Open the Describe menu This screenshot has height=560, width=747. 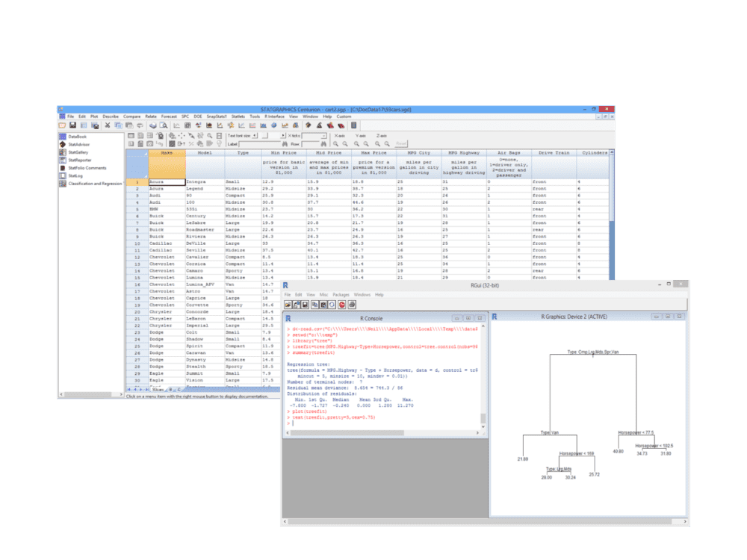(x=111, y=116)
